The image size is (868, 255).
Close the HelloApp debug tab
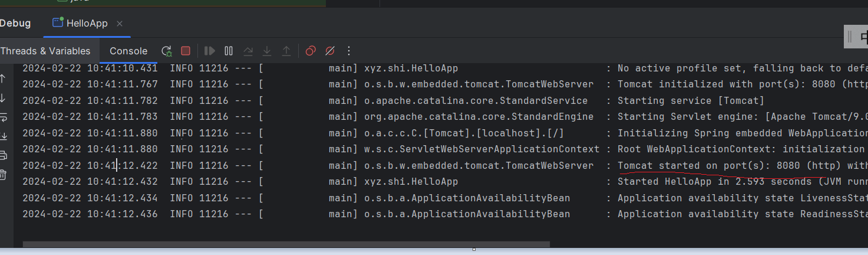pos(120,24)
